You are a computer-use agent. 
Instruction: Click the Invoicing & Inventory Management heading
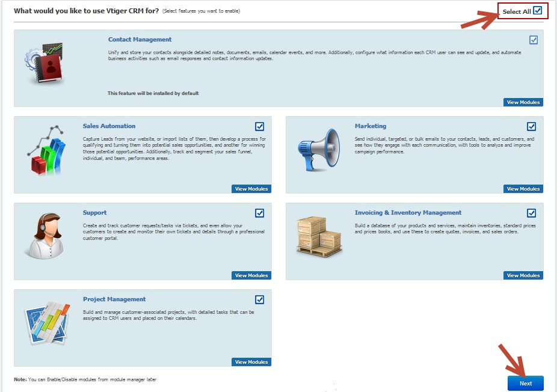tap(408, 213)
